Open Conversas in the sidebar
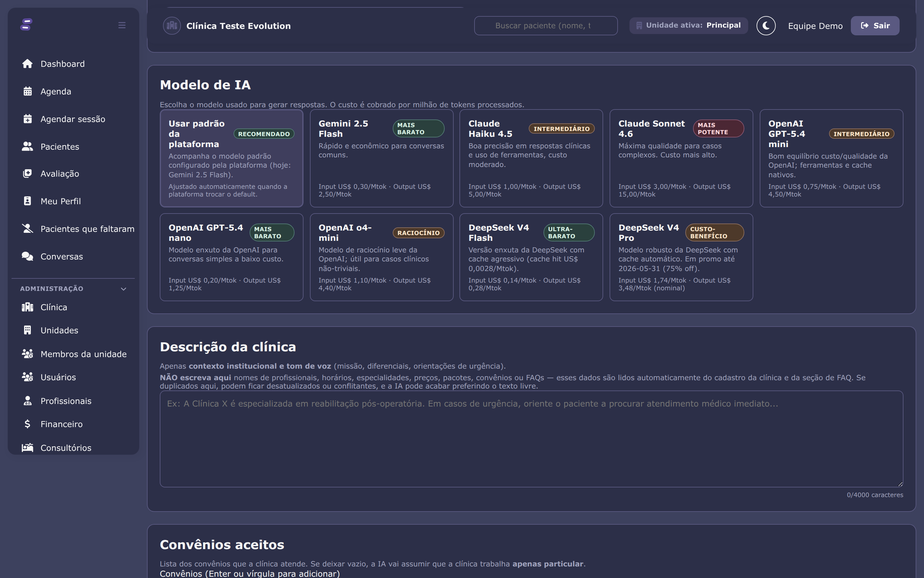The image size is (924, 578). point(73,256)
